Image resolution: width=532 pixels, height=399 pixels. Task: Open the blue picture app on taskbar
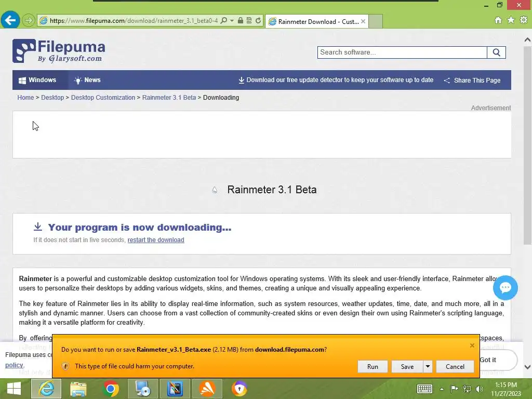tap(175, 389)
